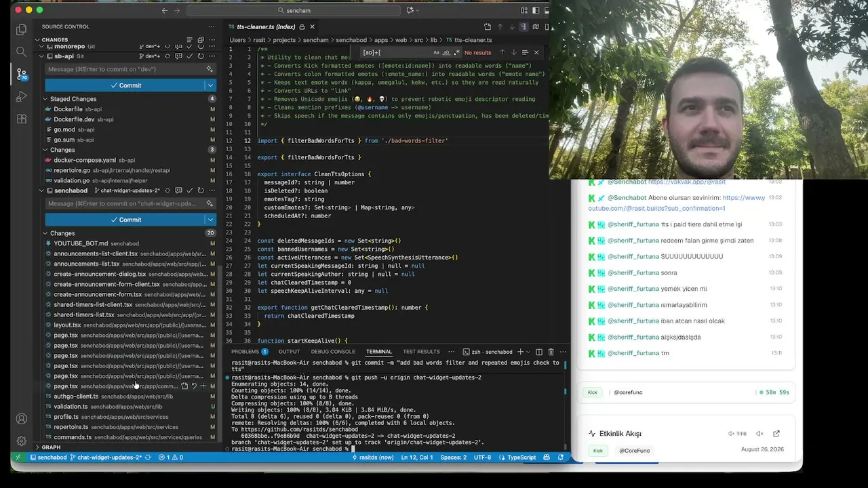
Task: Click the navigate back arrow in the title bar
Action: (x=165, y=10)
